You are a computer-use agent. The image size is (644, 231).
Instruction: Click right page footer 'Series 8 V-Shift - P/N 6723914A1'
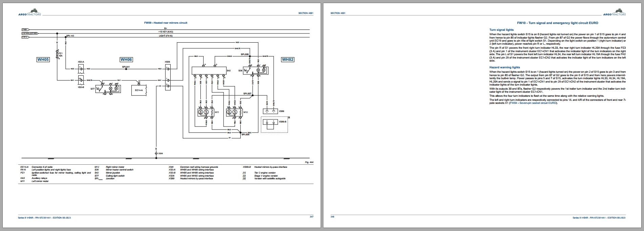point(589,218)
